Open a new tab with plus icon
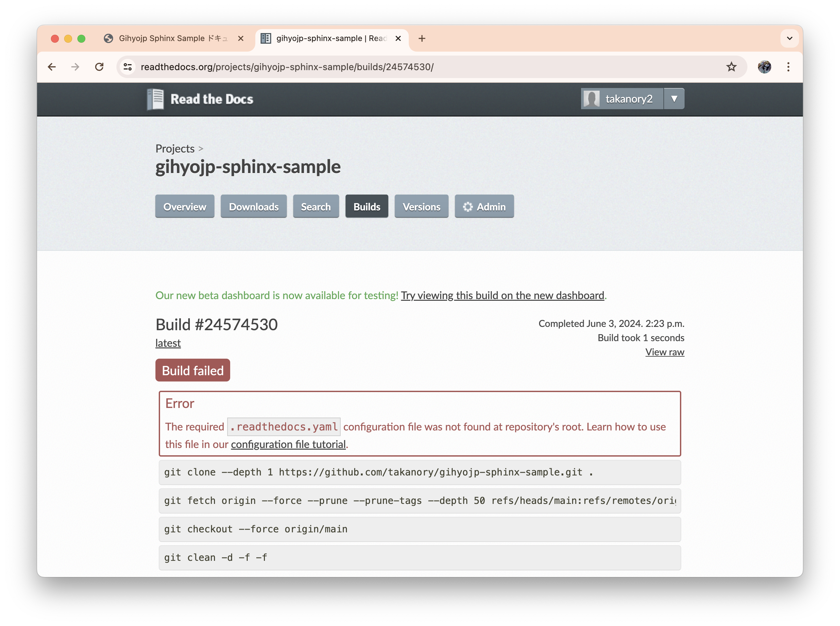Image resolution: width=840 pixels, height=626 pixels. [422, 39]
